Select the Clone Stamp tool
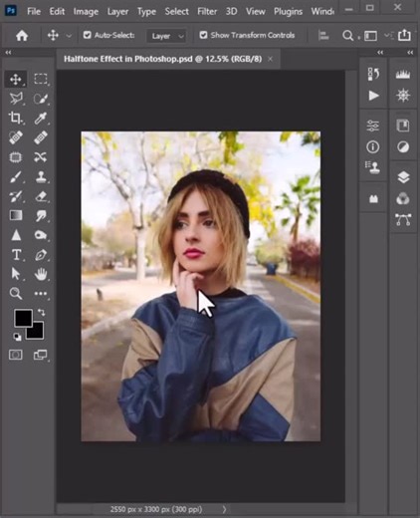 41,176
